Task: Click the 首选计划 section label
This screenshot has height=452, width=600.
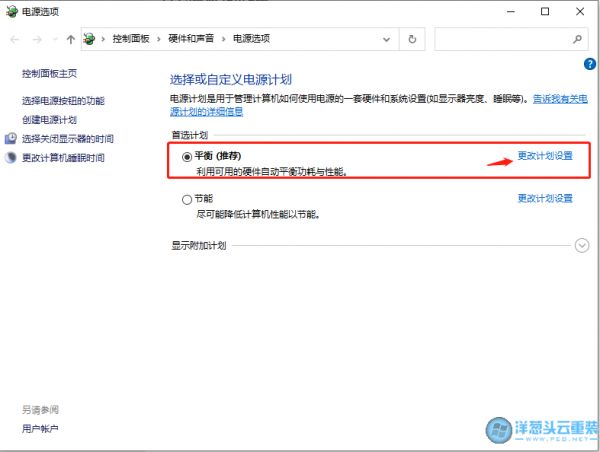Action: (x=190, y=135)
